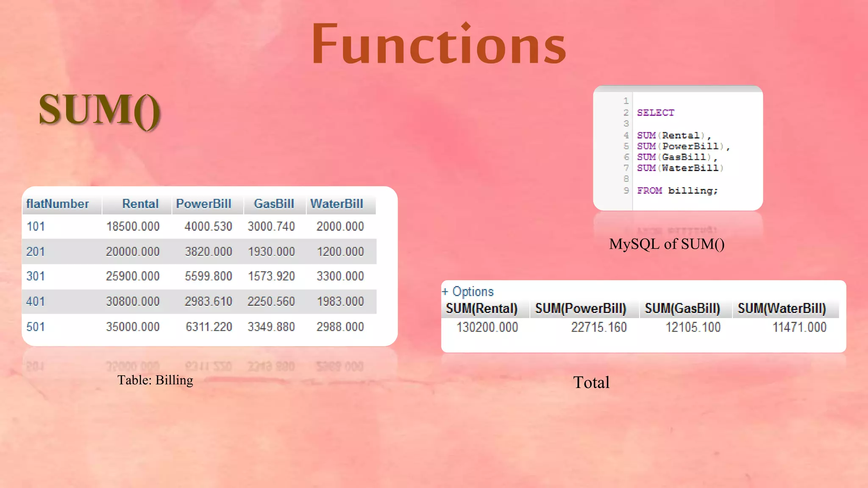The height and width of the screenshot is (488, 868).
Task: Sort by flatNumber column header
Action: [58, 204]
